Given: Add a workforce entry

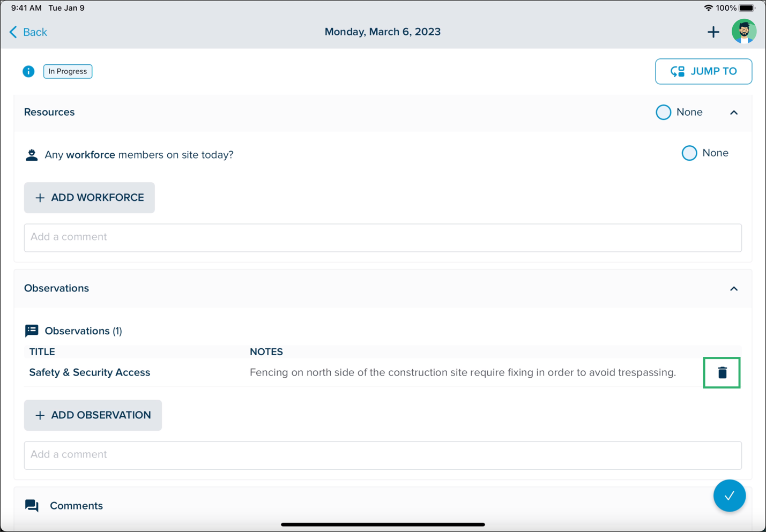Looking at the screenshot, I should (90, 198).
